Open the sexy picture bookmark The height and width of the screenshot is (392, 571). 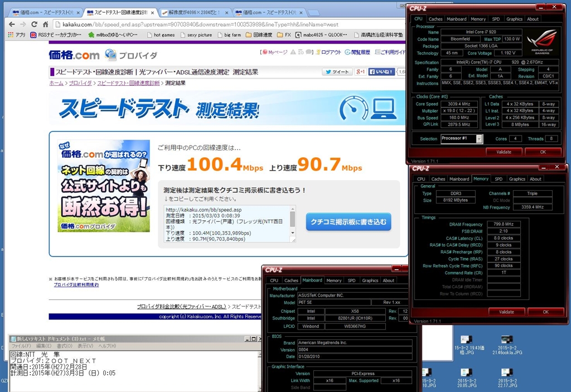click(x=196, y=35)
